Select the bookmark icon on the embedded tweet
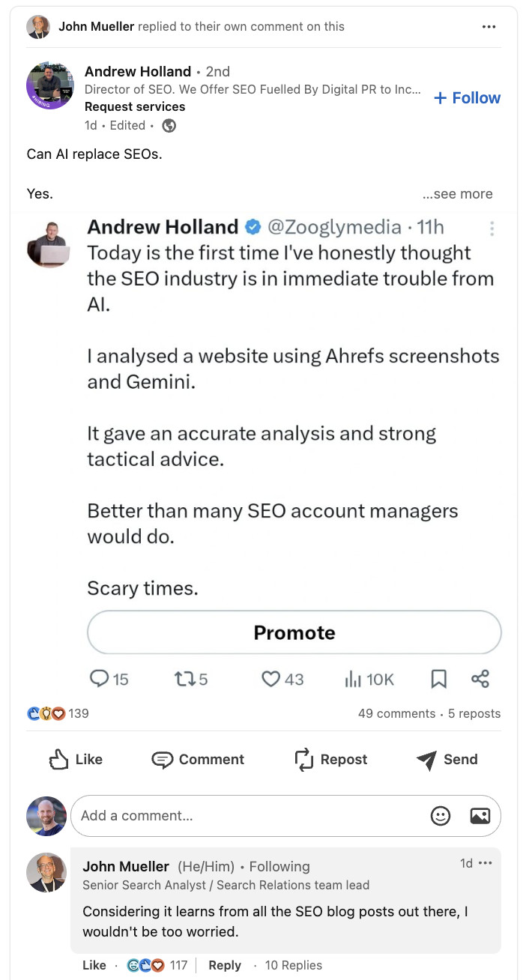The width and height of the screenshot is (526, 980). (x=438, y=679)
